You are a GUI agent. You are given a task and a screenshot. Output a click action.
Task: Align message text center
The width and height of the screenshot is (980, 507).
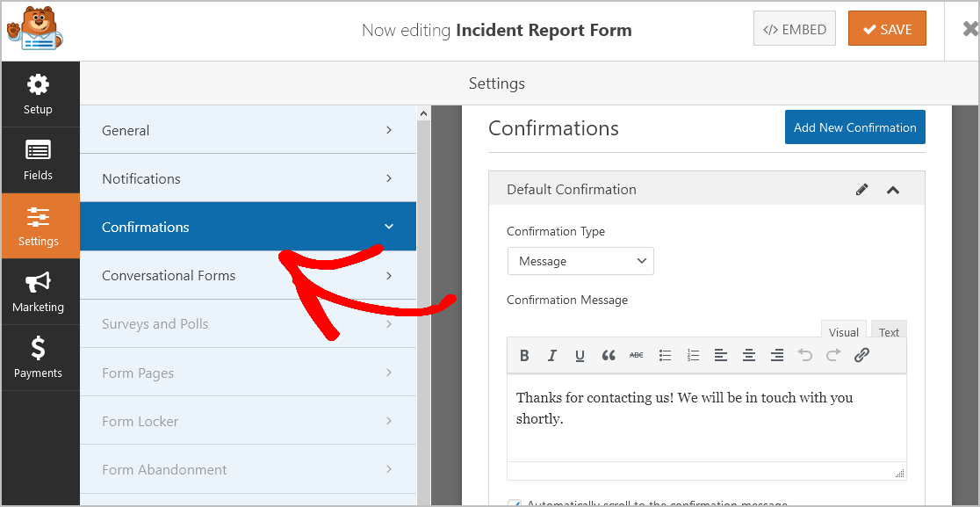[x=749, y=356]
